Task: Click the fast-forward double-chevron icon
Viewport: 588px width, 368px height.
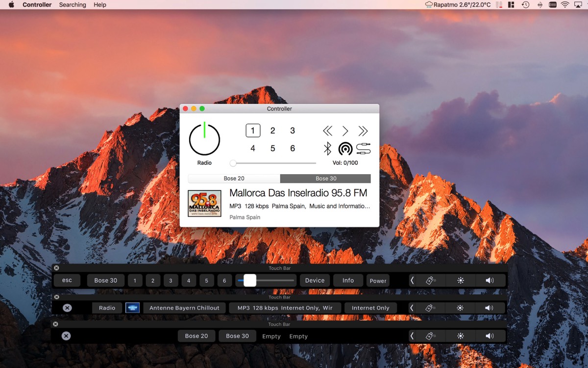Action: [363, 131]
